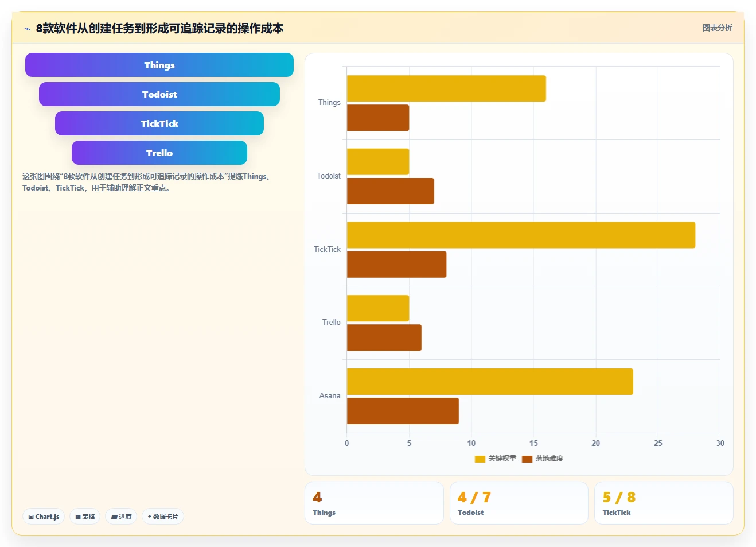Click the Todoist label on the chart axis
756x547 pixels.
tap(329, 176)
